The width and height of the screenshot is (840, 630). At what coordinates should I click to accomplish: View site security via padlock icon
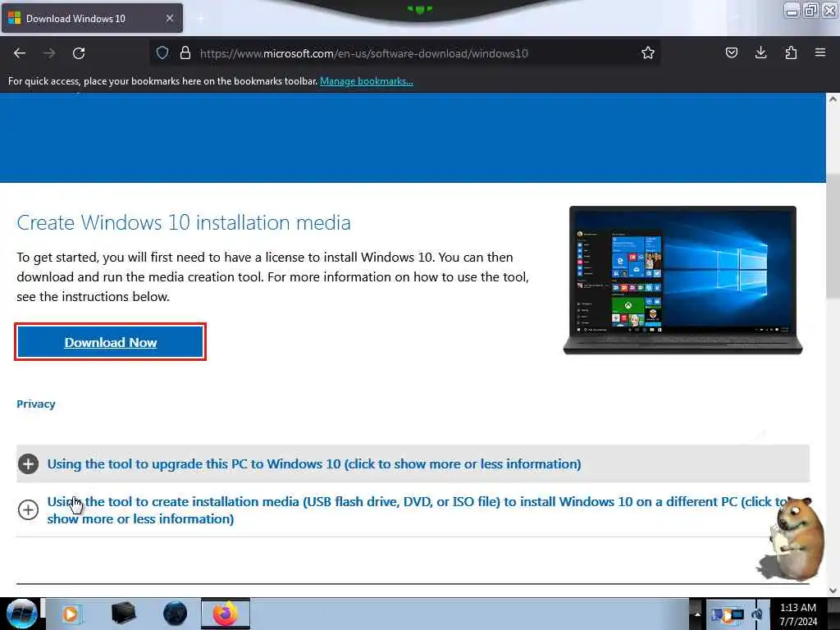coord(185,52)
